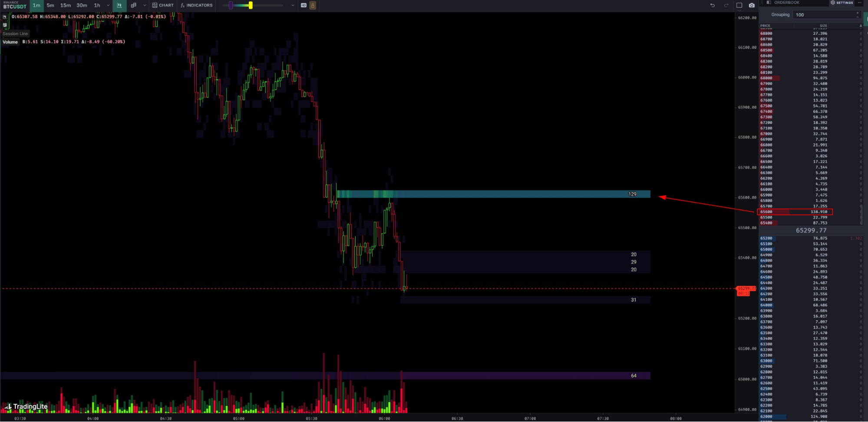Click the OHLC readout at chart top

89,17
